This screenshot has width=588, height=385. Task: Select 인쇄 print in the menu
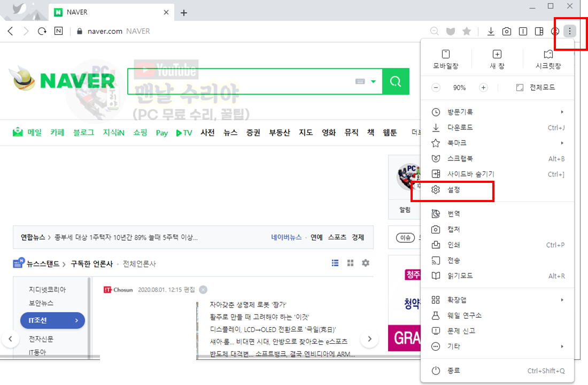tap(498, 245)
